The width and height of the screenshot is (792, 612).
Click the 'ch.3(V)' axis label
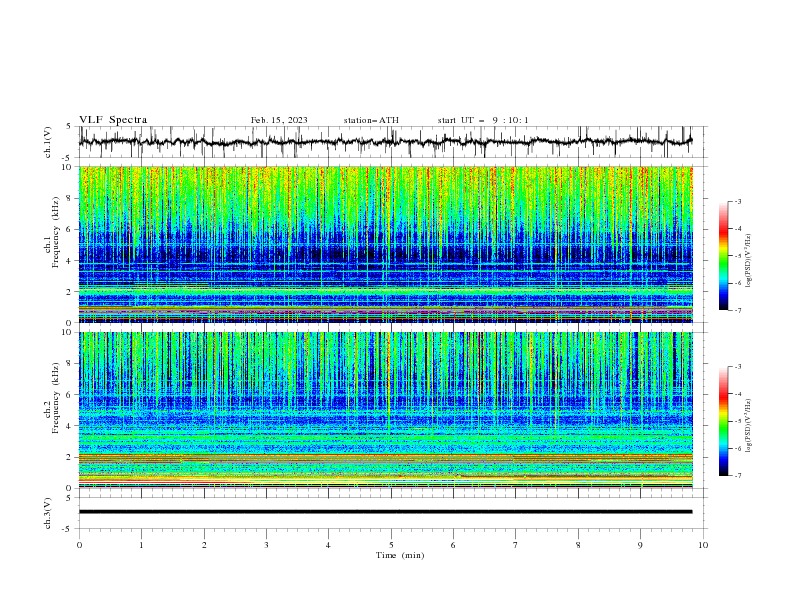pyautogui.click(x=48, y=513)
